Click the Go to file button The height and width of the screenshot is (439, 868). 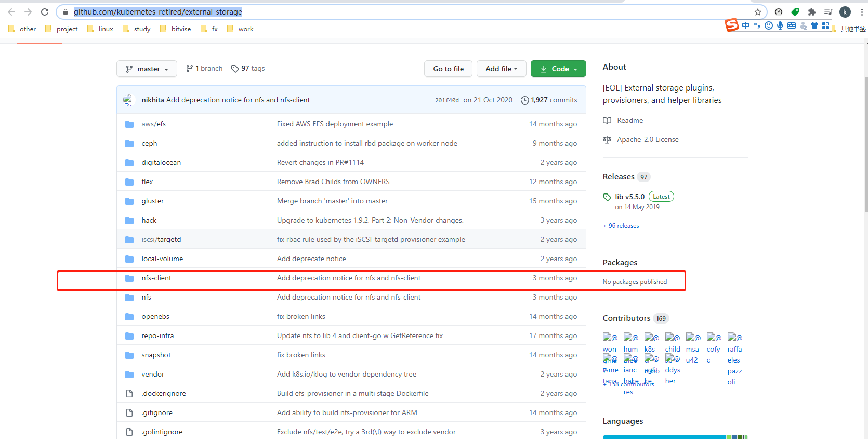click(x=448, y=69)
